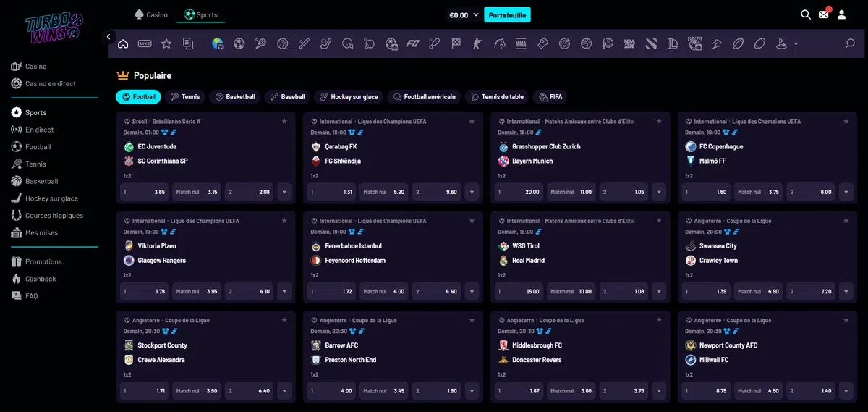This screenshot has height=412, width=868.
Task: Select the Tennis popular filter tab
Action: tap(185, 96)
